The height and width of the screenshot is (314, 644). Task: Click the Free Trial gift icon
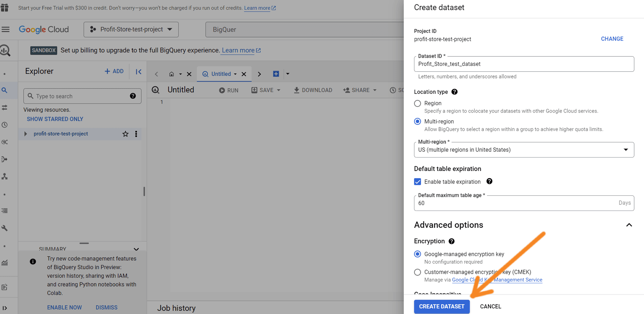pos(5,8)
